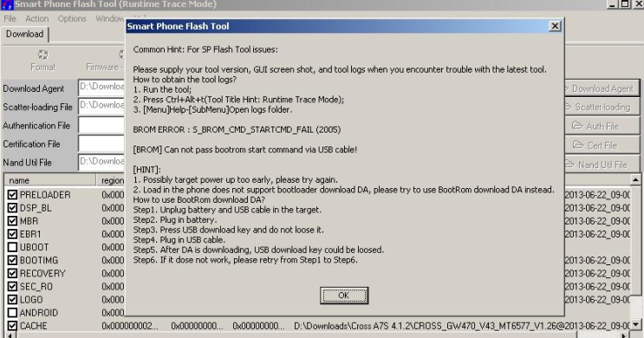Click the folder icon on Auth File button
The width and height of the screenshot is (644, 338).
(577, 126)
